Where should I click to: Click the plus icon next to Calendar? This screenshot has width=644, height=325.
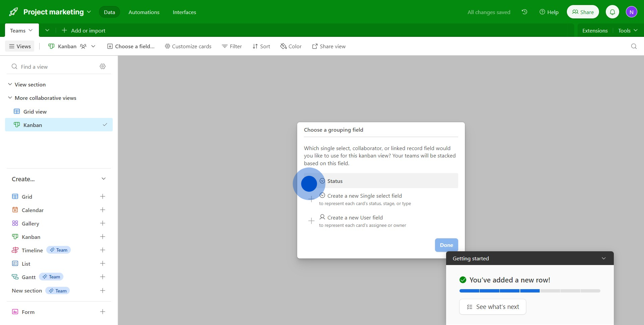point(103,210)
